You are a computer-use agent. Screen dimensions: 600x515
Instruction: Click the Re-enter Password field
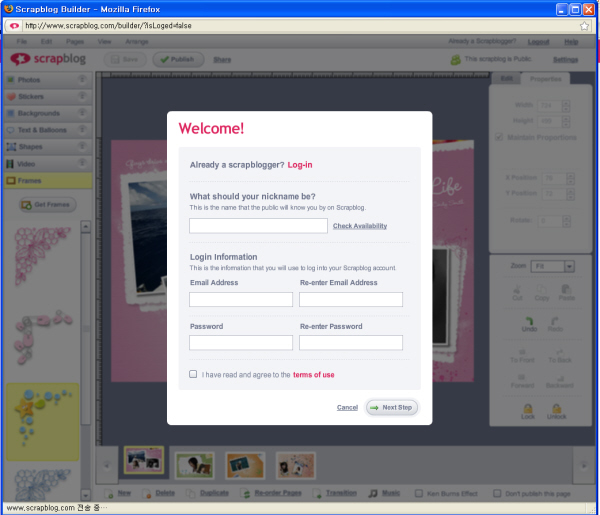coord(351,342)
